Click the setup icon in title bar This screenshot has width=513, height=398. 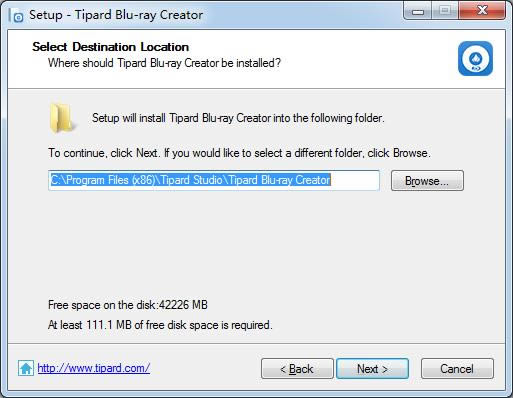[x=16, y=15]
